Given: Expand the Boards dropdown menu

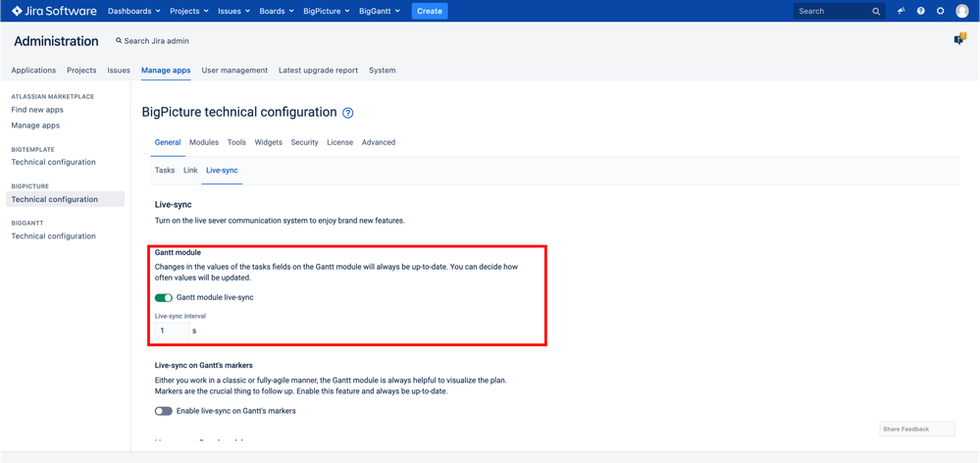Looking at the screenshot, I should click(x=277, y=11).
